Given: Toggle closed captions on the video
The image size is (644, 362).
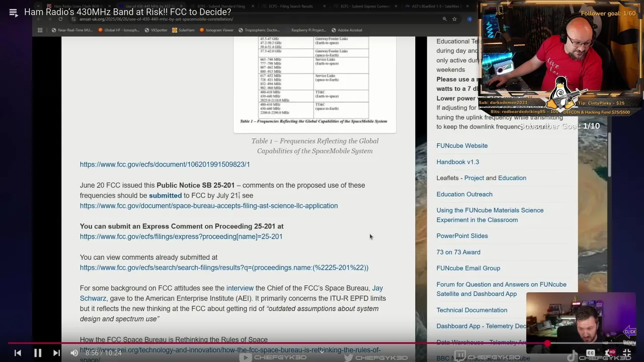Looking at the screenshot, I should (591, 353).
